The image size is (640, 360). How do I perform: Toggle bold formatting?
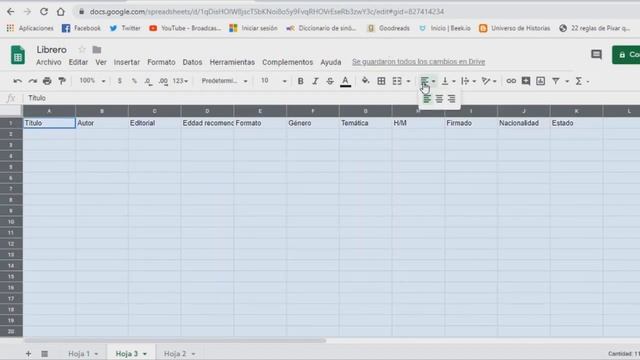coord(300,81)
